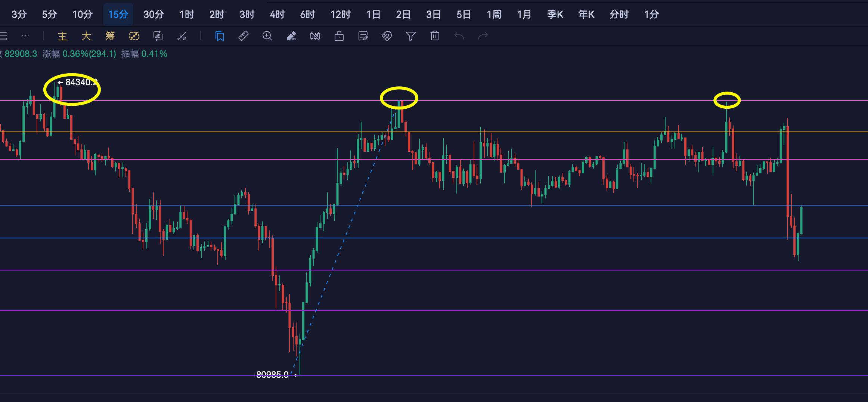Toggle the magnet snap tool

coord(387,36)
